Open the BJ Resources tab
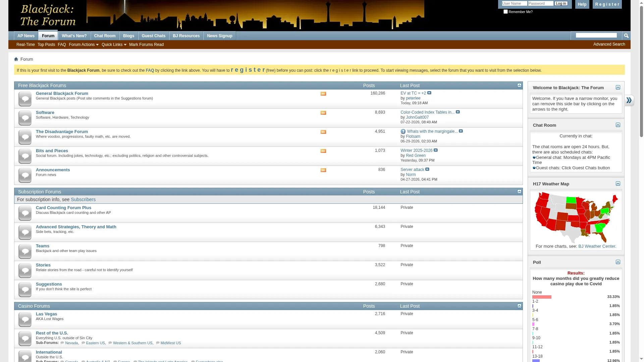The width and height of the screenshot is (644, 362). [186, 36]
